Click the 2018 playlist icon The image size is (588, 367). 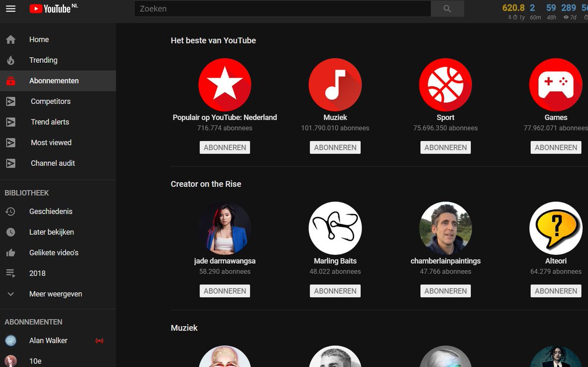click(11, 273)
